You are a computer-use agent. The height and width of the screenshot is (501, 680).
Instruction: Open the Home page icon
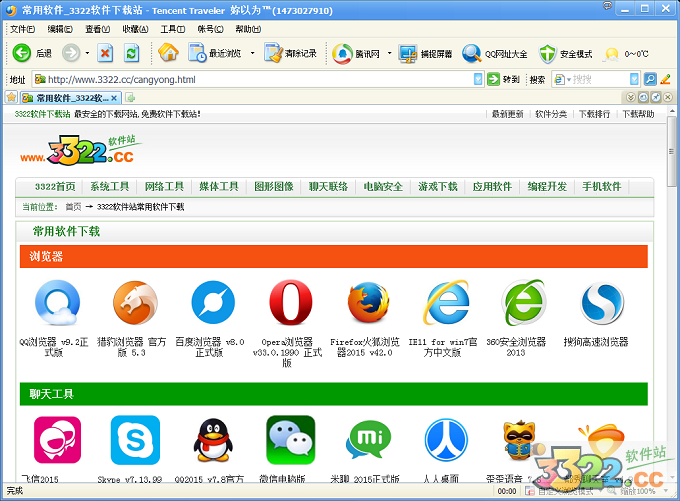click(168, 53)
